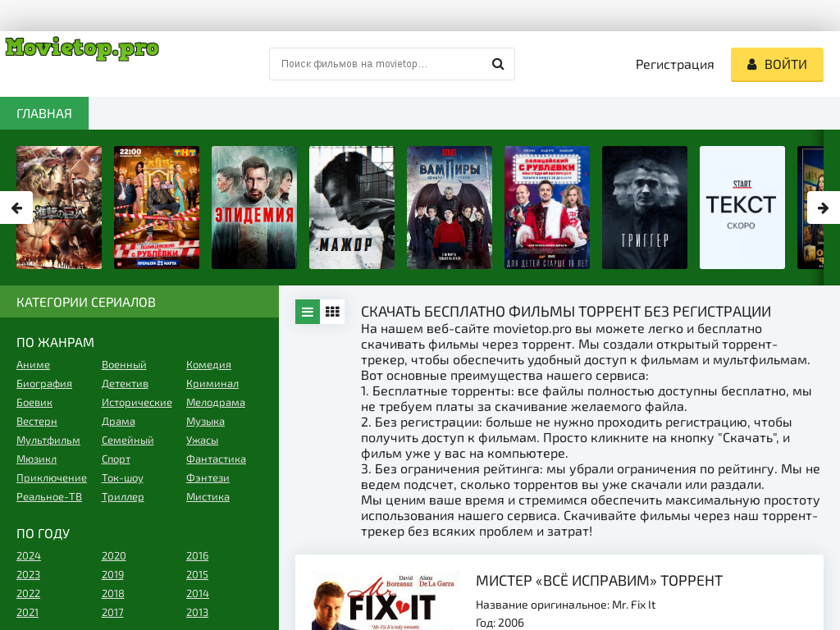This screenshot has height=630, width=840.
Task: Select the Ток-шоу genre
Action: (122, 478)
